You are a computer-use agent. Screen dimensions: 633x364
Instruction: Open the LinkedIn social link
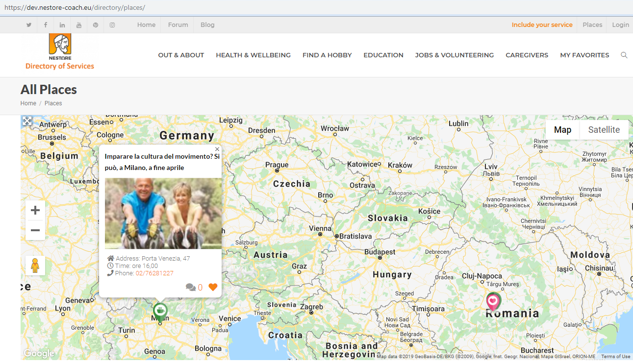click(x=62, y=25)
